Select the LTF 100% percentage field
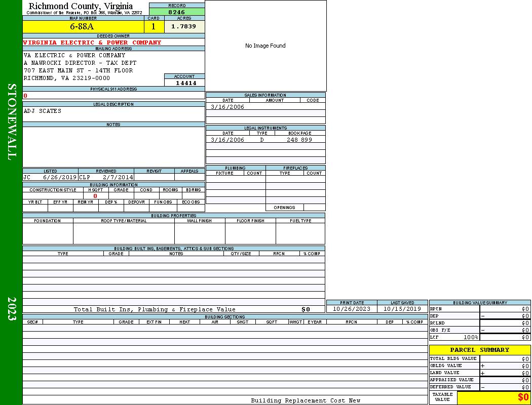Viewport: 532px width, 405px height. [x=471, y=337]
